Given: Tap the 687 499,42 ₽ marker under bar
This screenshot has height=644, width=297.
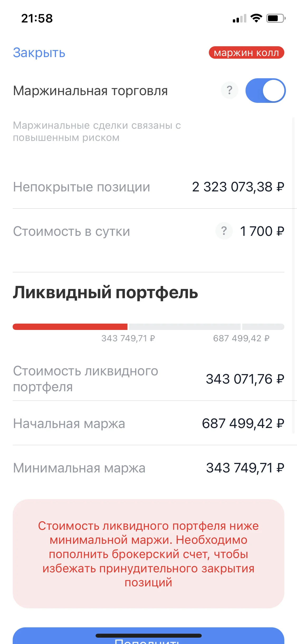Looking at the screenshot, I should point(241,338).
